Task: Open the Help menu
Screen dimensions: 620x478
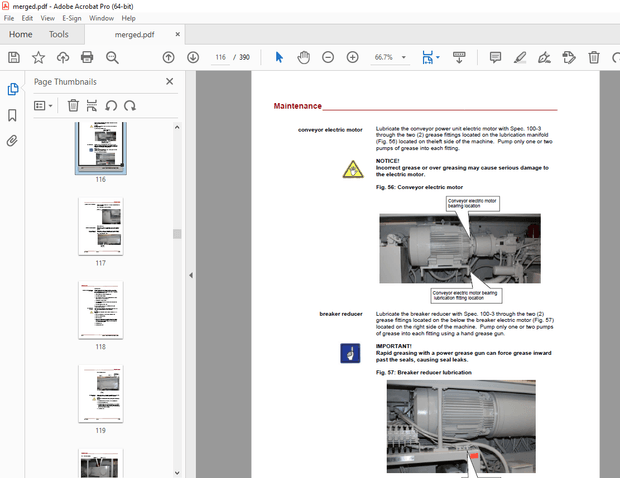Action: [x=128, y=18]
